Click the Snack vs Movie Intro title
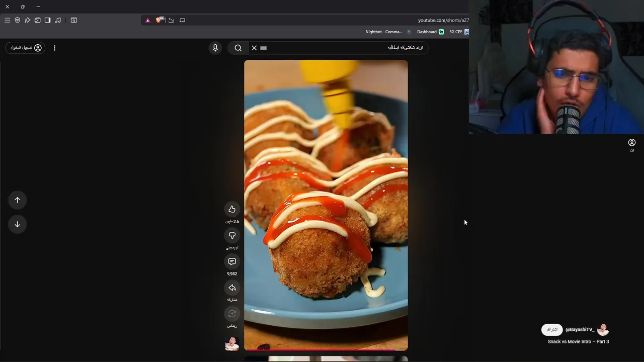644x362 pixels. coord(578,342)
